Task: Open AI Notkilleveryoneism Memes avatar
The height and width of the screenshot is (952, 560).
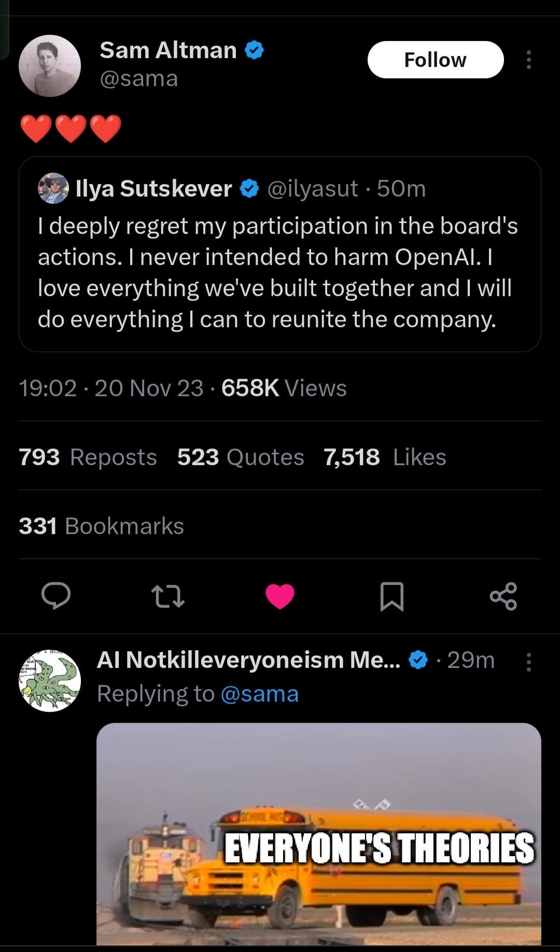Action: coord(50,680)
